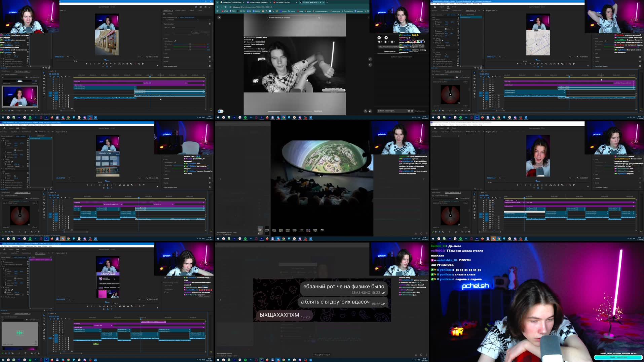Click the Temperature slider handle in Lumetri Color

190,44
